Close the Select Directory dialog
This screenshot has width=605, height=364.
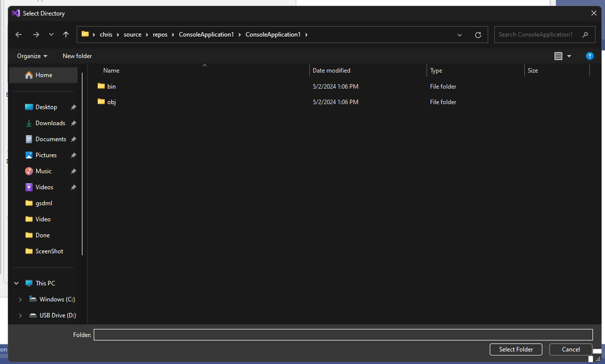594,14
